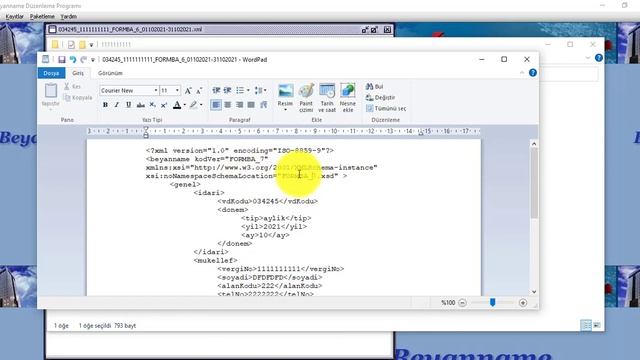
Task: Save the document in WordPad quick toolbar
Action: pos(62,60)
